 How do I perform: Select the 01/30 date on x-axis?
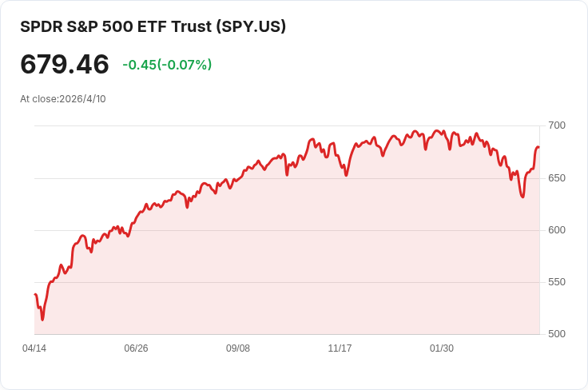(x=442, y=348)
